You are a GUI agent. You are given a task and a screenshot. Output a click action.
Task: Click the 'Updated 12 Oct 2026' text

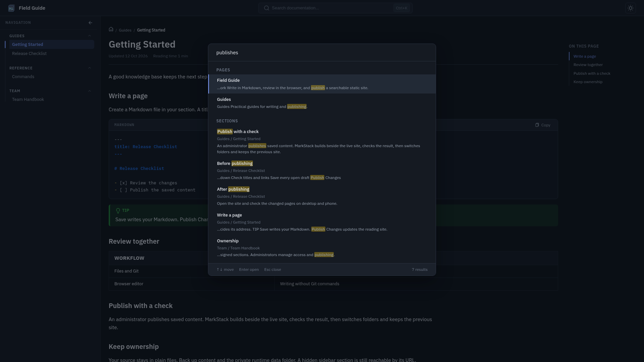(128, 56)
